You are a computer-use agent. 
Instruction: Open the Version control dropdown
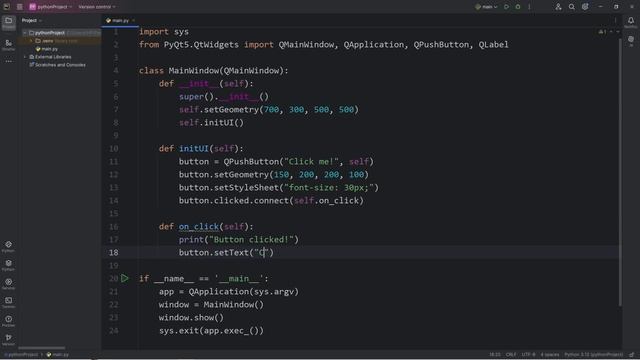coord(97,7)
